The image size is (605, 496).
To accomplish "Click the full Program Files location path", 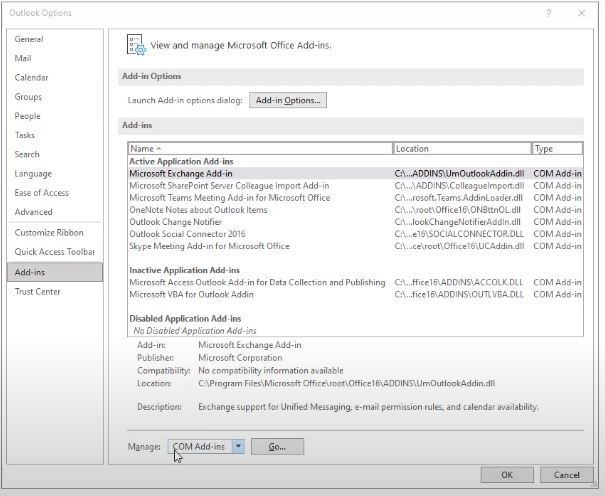I will tap(346, 383).
